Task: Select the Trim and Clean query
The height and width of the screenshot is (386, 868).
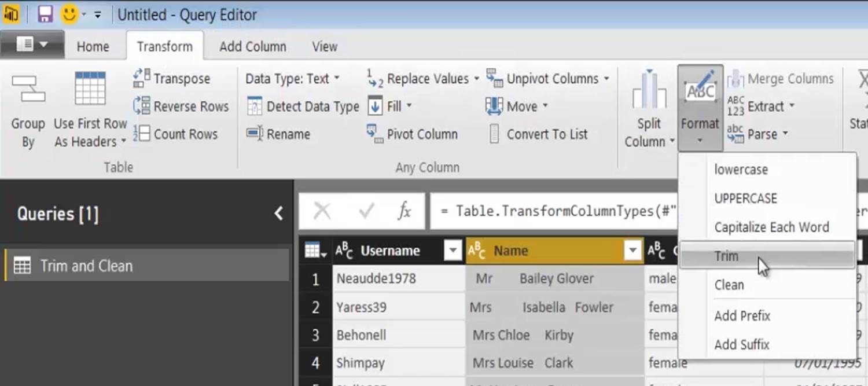Action: tap(86, 266)
